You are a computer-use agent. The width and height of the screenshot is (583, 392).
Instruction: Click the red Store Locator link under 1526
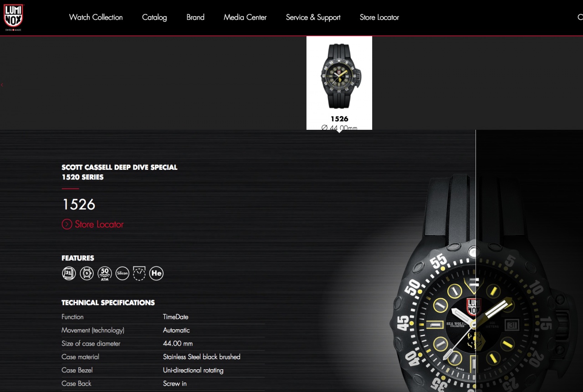[99, 224]
